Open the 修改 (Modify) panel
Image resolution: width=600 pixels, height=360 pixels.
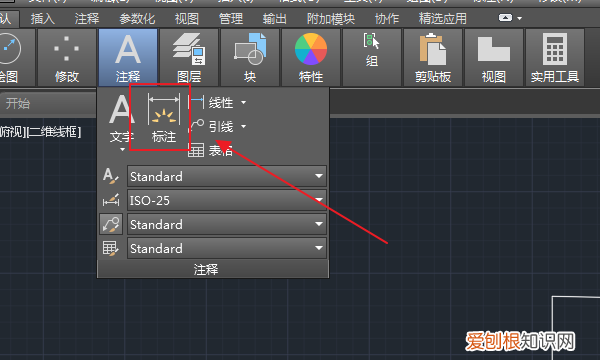[x=67, y=57]
